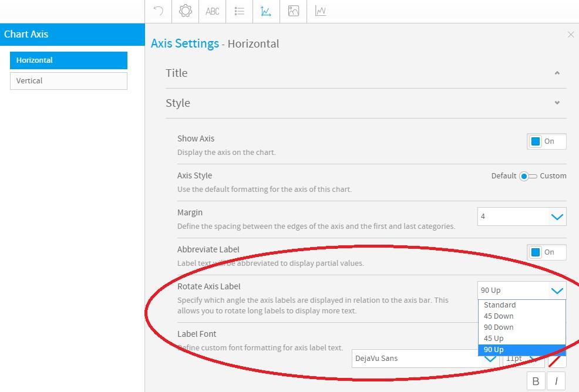579x392 pixels.
Task: Click the Axis Settings heading
Action: pyautogui.click(x=185, y=43)
